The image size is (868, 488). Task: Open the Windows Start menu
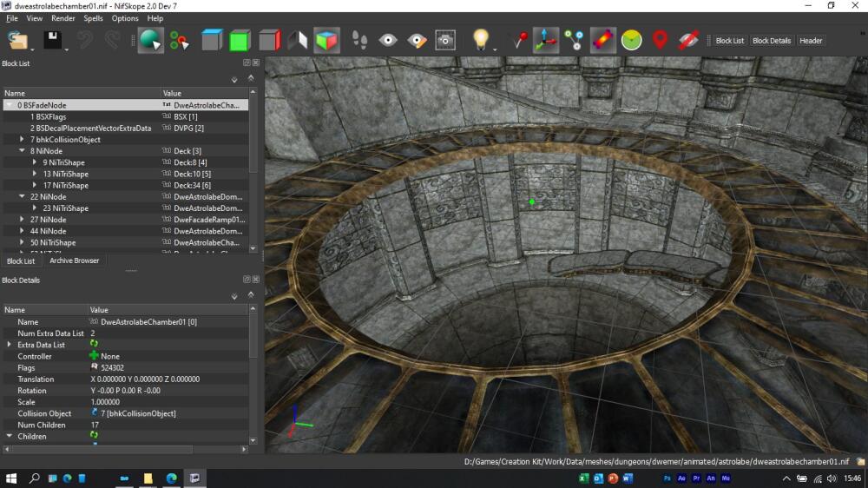pyautogui.click(x=11, y=478)
